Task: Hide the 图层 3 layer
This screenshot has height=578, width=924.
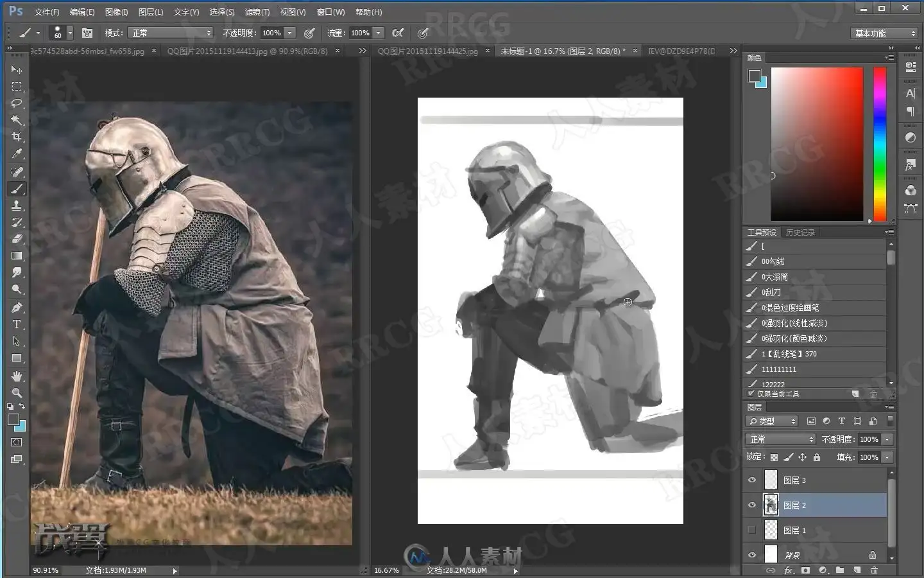Action: [752, 480]
